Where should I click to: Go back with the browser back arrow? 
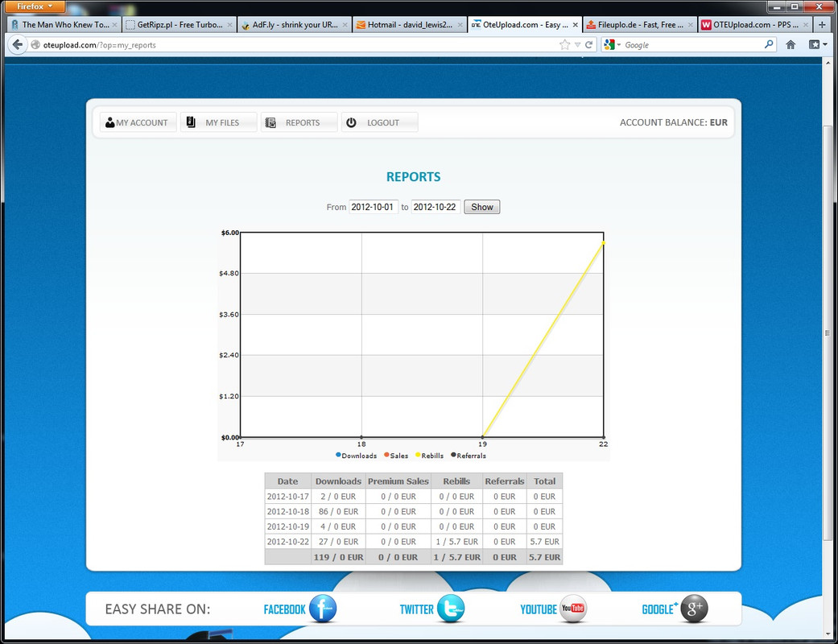(x=18, y=45)
